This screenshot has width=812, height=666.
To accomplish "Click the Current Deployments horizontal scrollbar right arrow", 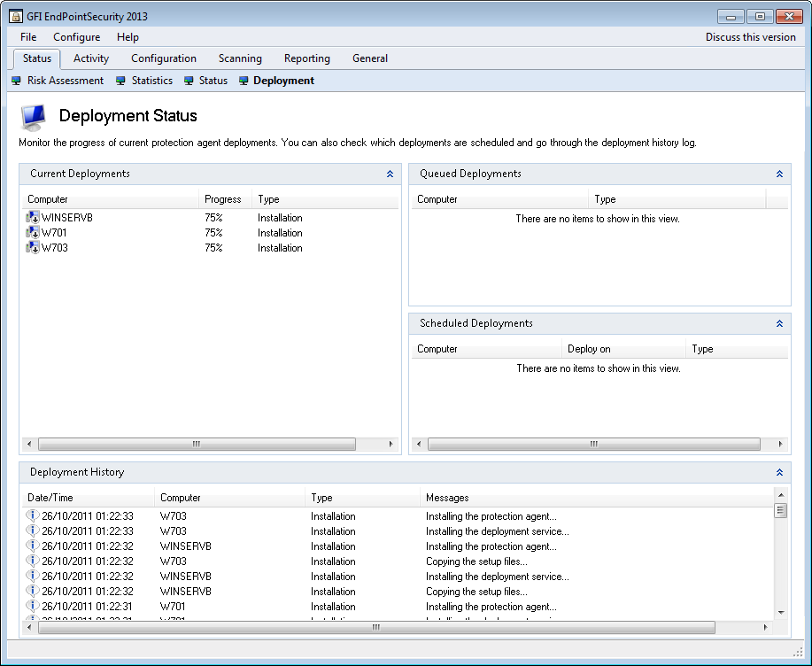I will click(x=392, y=444).
